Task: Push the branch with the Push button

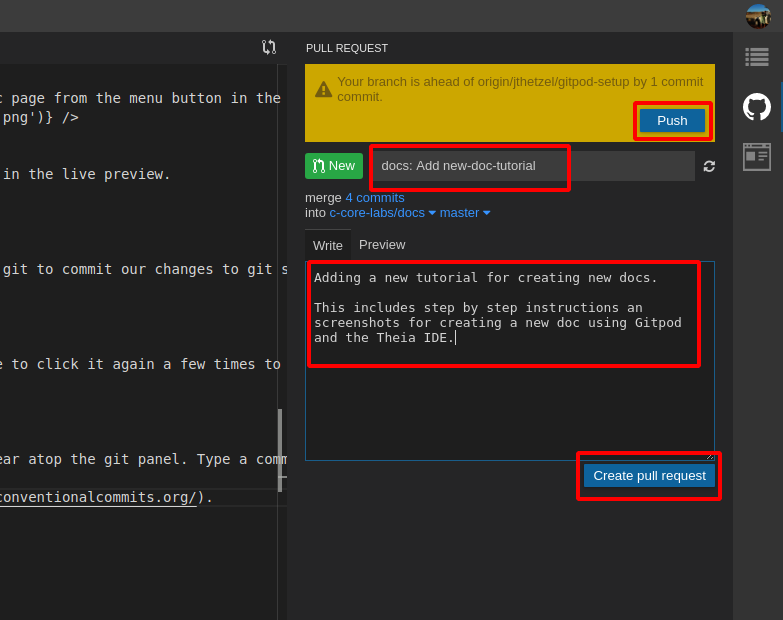Action: pyautogui.click(x=672, y=121)
